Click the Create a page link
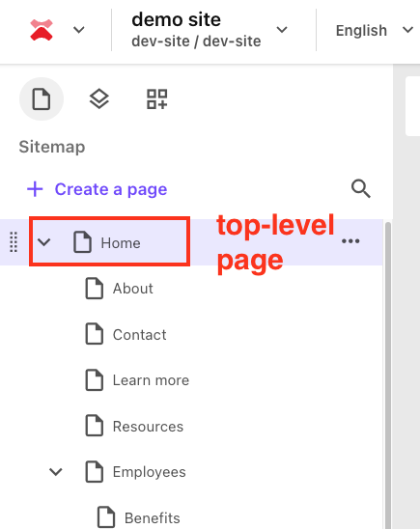 pos(111,189)
